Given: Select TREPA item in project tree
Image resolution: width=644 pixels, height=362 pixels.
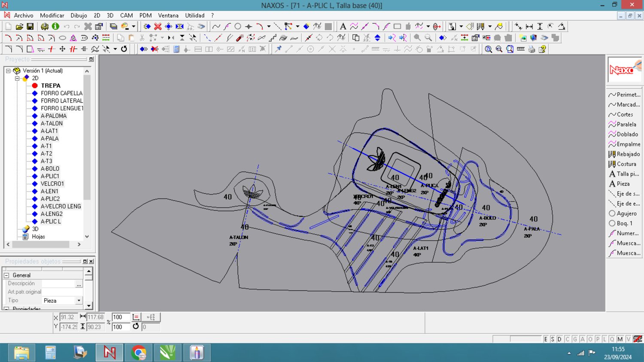Looking at the screenshot, I should pyautogui.click(x=50, y=86).
